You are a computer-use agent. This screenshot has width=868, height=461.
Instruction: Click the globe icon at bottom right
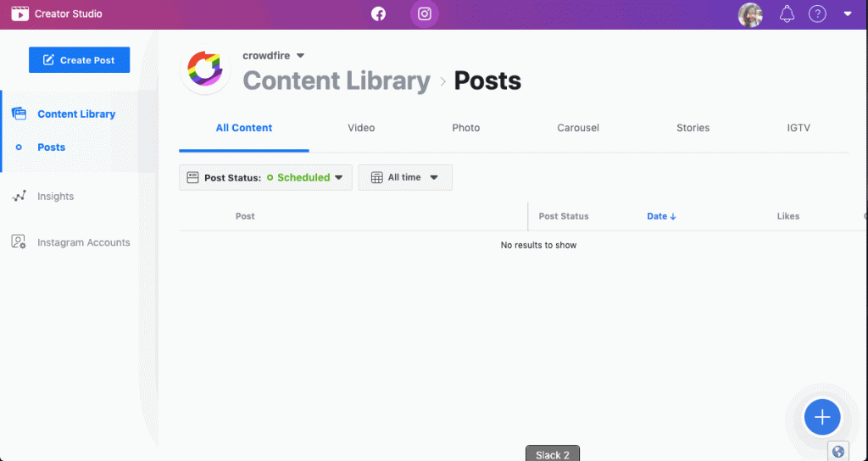coord(838,452)
